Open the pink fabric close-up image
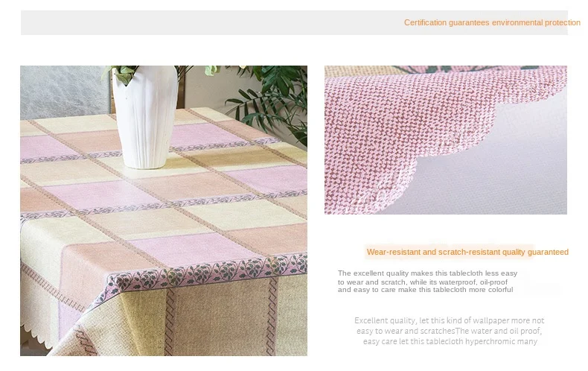The width and height of the screenshot is (588, 371). (x=446, y=140)
